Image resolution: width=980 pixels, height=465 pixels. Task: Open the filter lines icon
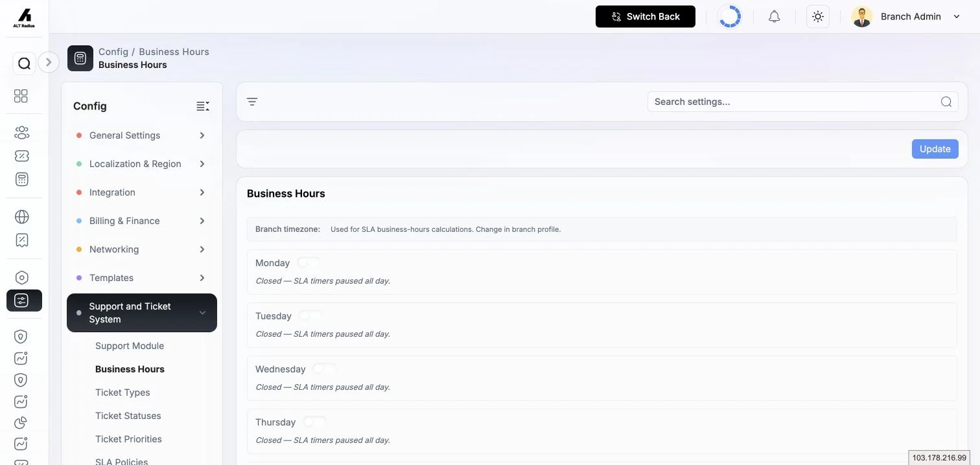252,102
